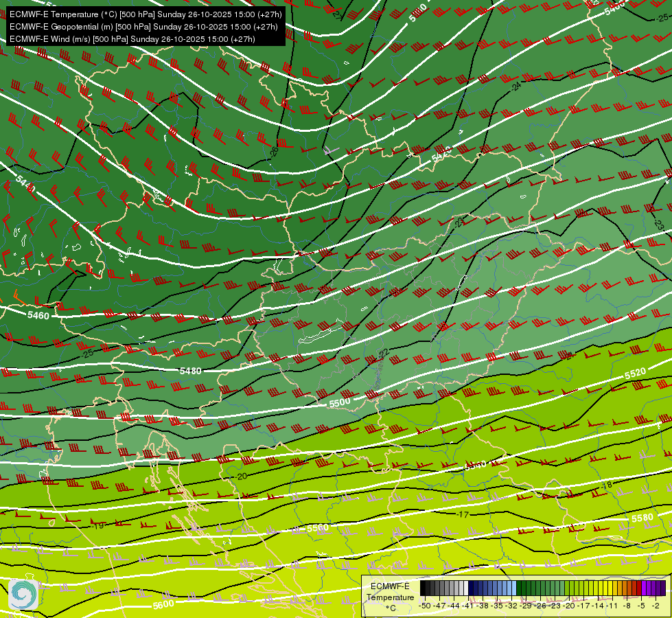Click the -35 tick label in the legend

pos(497,606)
